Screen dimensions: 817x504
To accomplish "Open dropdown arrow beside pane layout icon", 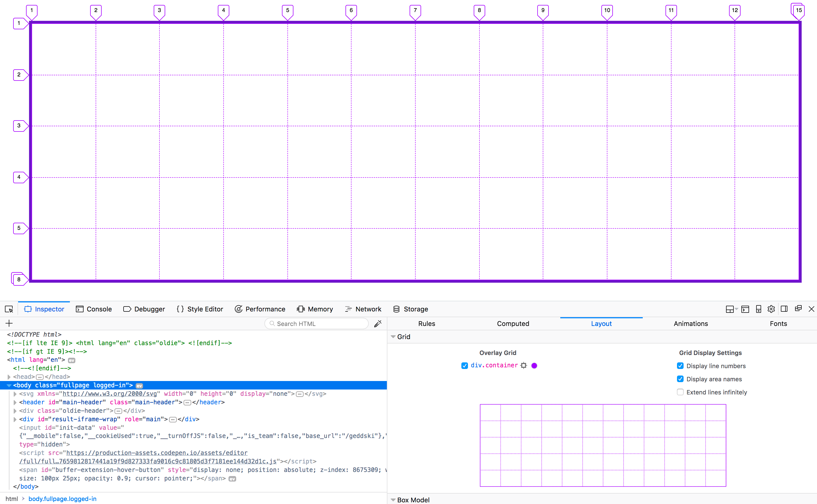I will click(736, 309).
